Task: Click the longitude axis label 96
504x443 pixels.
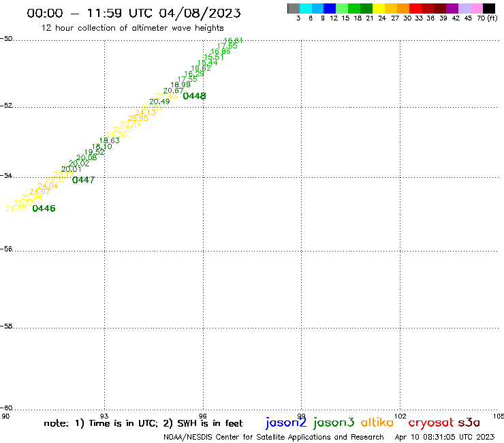Action: (203, 416)
